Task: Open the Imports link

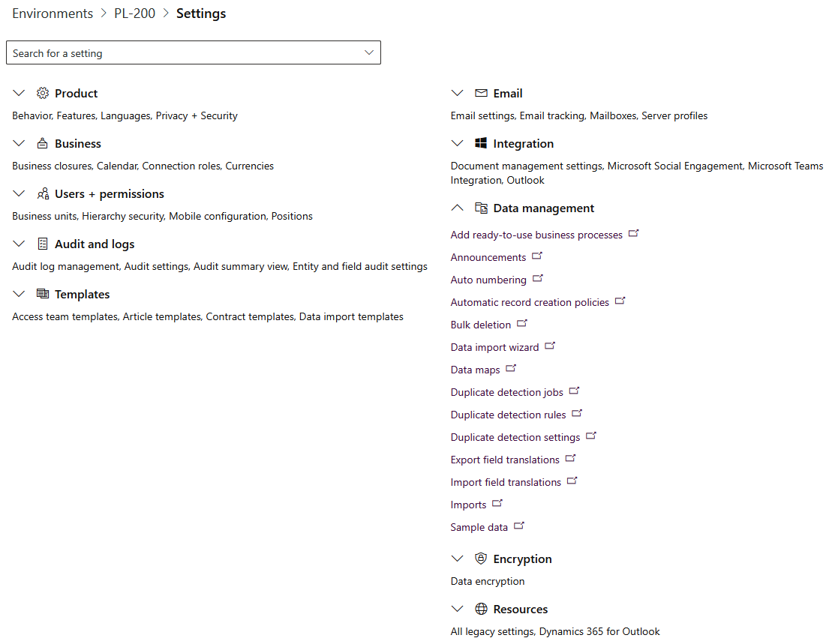Action: click(x=469, y=505)
